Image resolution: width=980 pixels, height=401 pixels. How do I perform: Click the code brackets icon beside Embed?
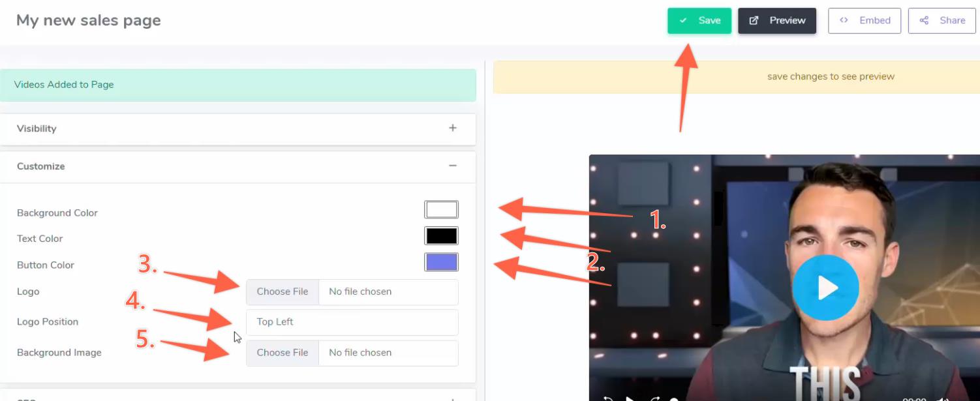click(x=844, y=20)
